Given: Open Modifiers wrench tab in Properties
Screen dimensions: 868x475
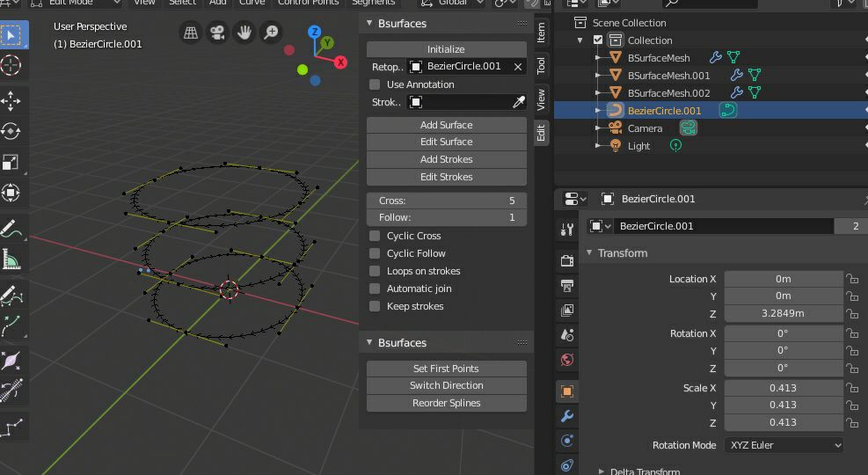Looking at the screenshot, I should pos(567,416).
